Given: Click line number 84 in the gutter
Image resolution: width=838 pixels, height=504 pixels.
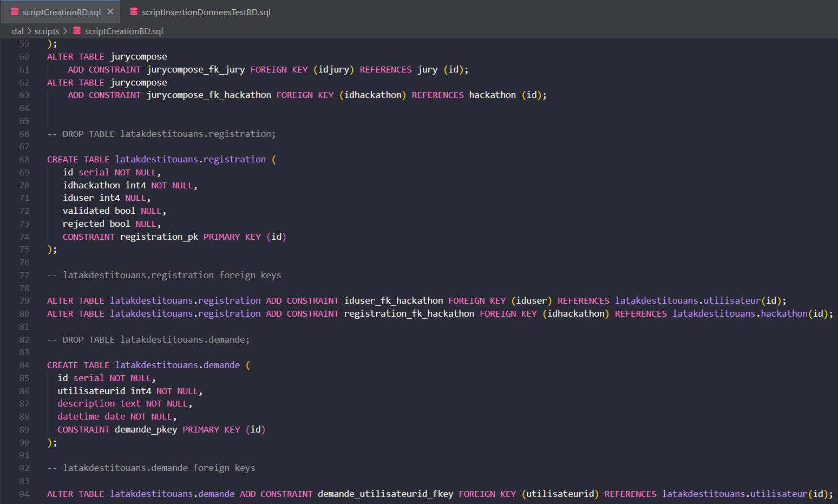Looking at the screenshot, I should point(24,365).
